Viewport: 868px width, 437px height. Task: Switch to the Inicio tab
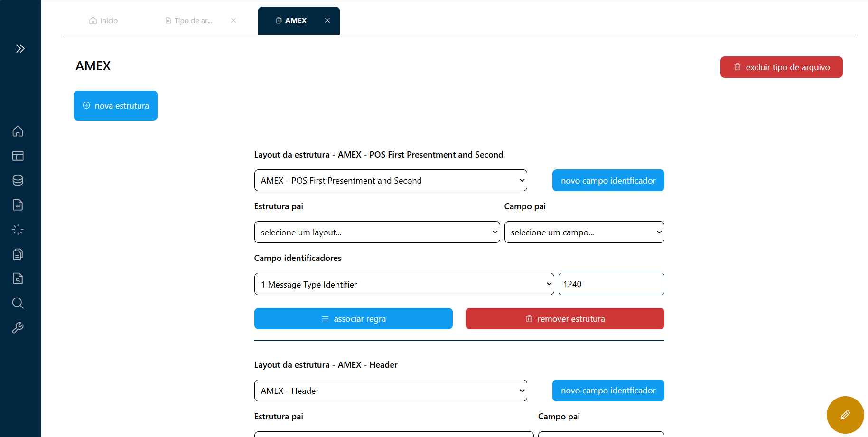pos(103,20)
